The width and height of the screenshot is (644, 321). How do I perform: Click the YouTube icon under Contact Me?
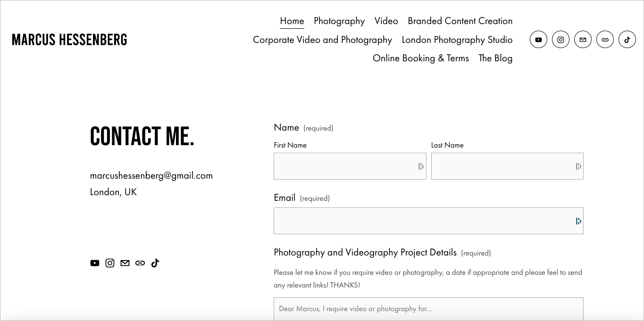[x=95, y=263]
